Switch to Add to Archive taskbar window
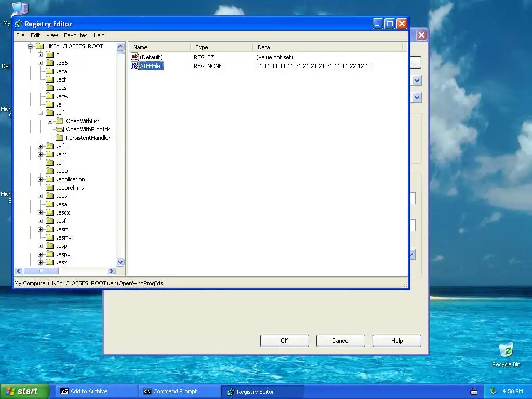The height and width of the screenshot is (399, 532). (96, 391)
